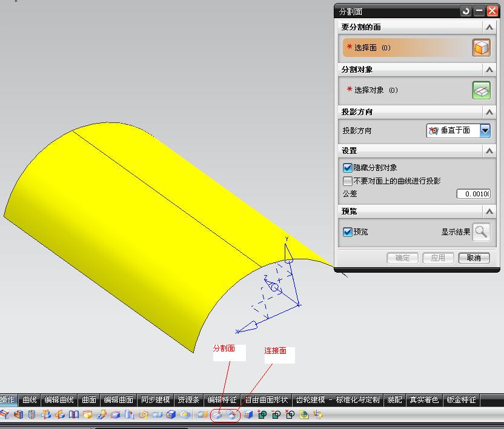This screenshot has height=429, width=504.
Task: Select the Subtract boolean icon with minus sign
Action: click(276, 415)
